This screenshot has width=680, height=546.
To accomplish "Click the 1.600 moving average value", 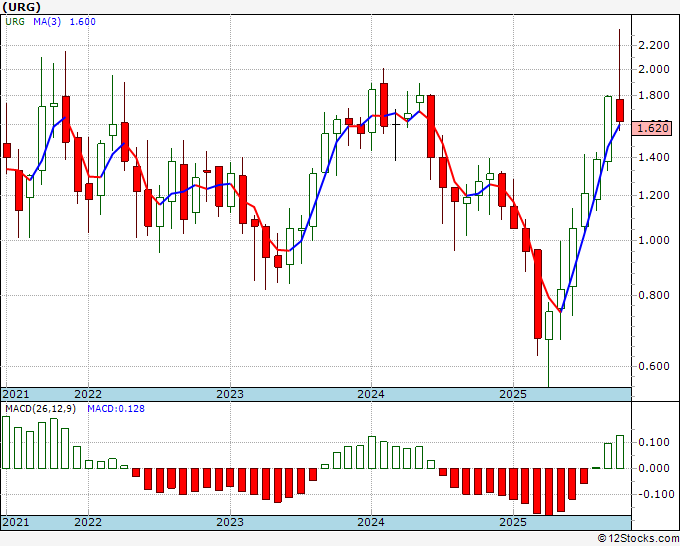I will click(82, 22).
